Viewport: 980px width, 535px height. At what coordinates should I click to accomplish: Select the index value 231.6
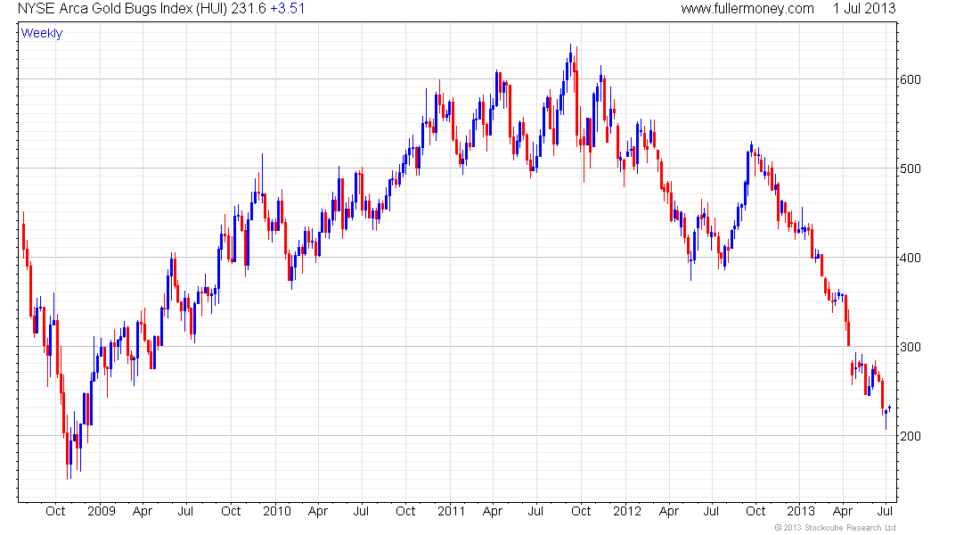click(x=249, y=9)
